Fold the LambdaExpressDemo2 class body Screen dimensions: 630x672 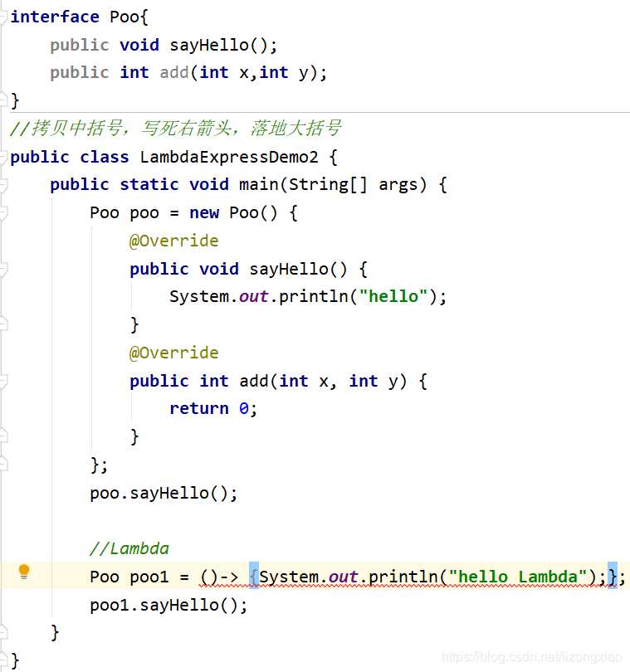click(3, 157)
